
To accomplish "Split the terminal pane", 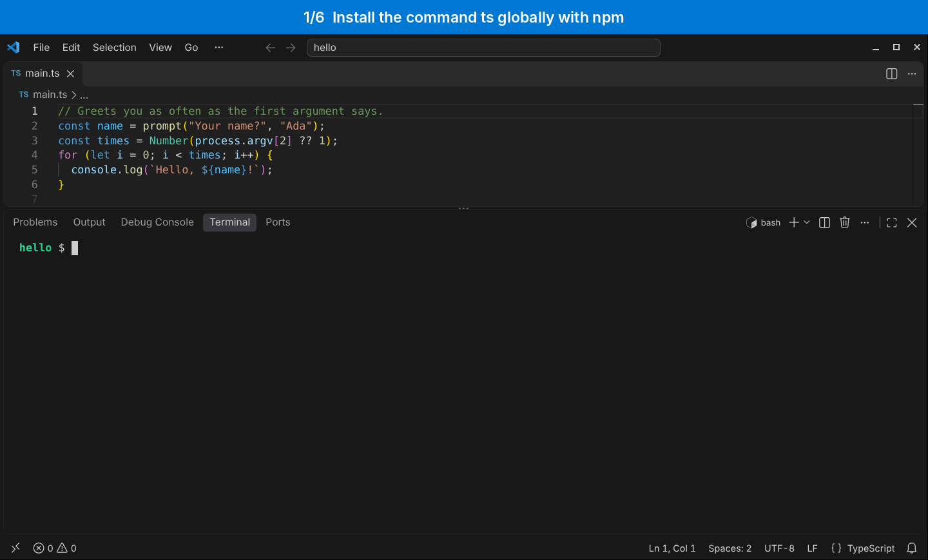I will click(x=824, y=222).
